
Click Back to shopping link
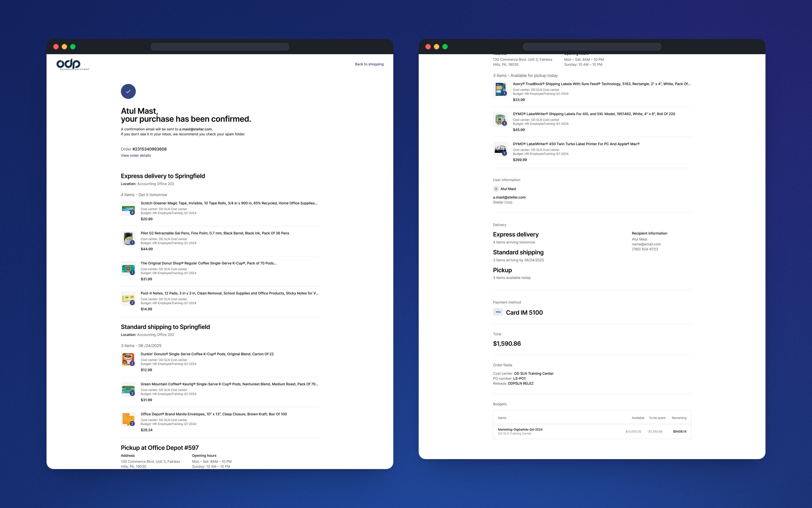tap(369, 64)
